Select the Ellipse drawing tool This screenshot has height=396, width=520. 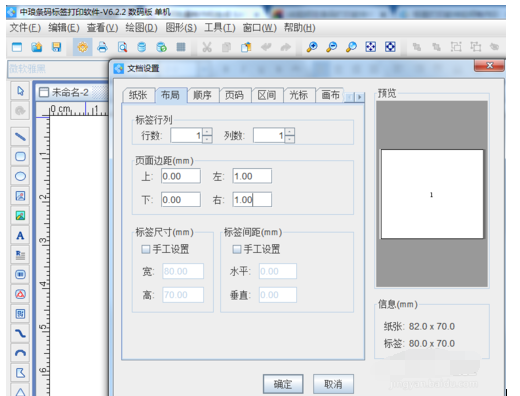(20, 176)
